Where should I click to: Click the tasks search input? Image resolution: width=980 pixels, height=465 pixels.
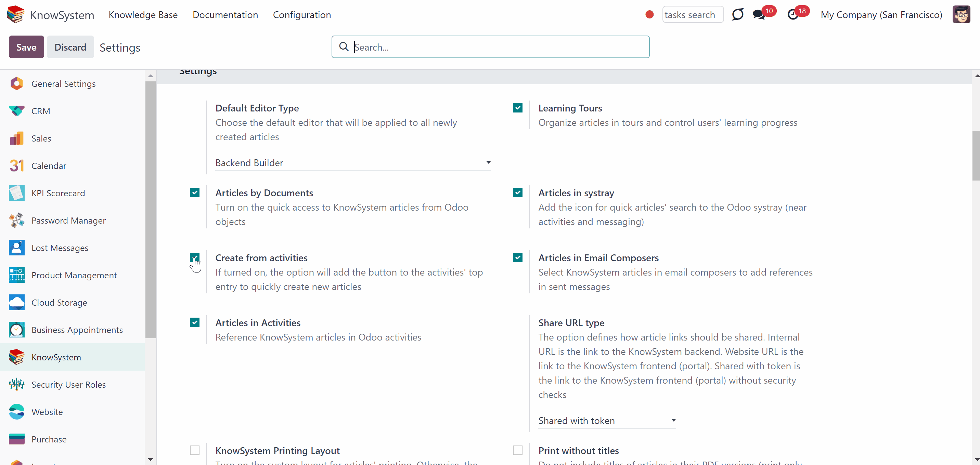(x=693, y=15)
